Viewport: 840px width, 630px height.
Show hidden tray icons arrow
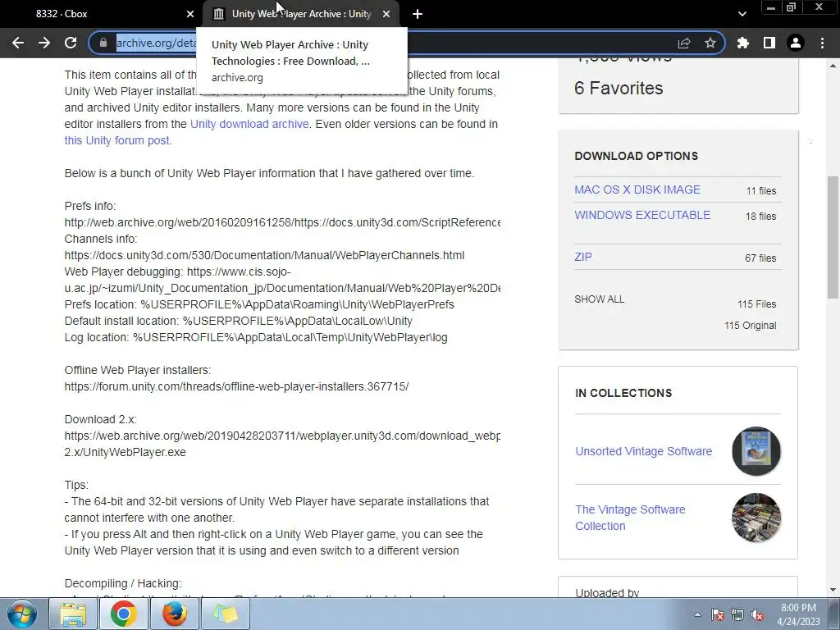click(x=697, y=614)
